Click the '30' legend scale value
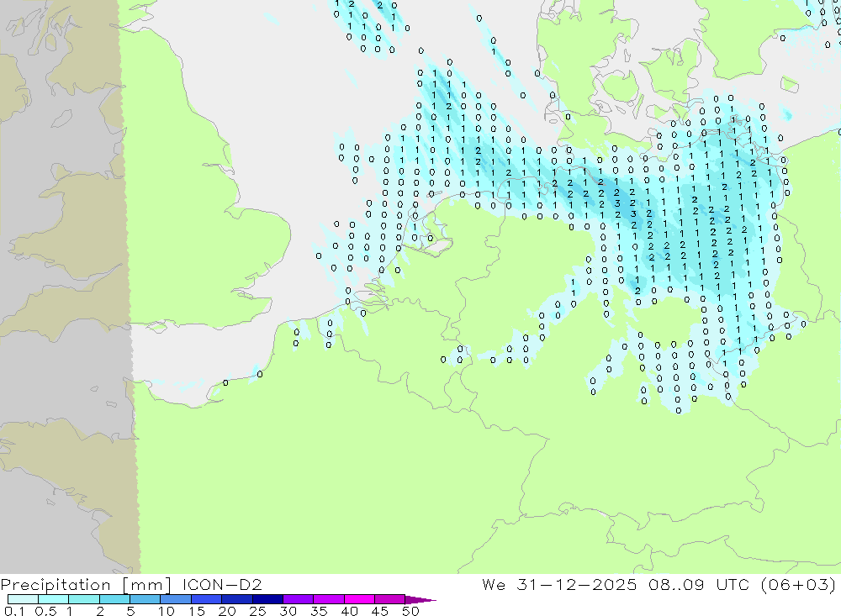 tap(288, 611)
